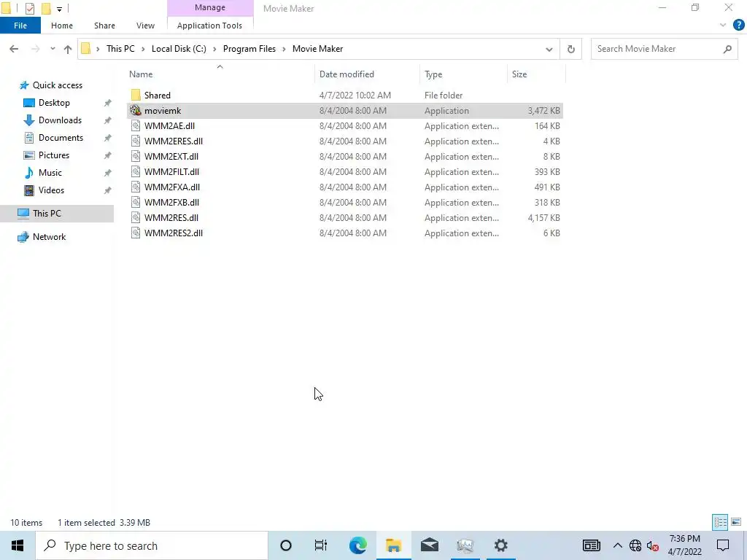Click the WMM2EXT.dll file icon

(x=136, y=156)
